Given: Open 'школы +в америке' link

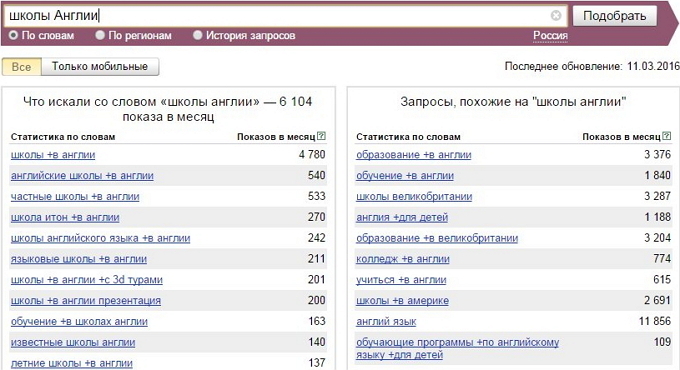Looking at the screenshot, I should tap(402, 301).
